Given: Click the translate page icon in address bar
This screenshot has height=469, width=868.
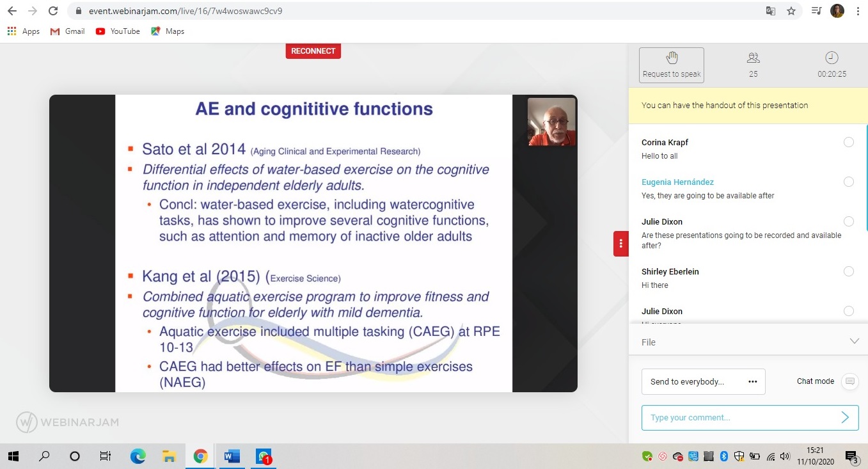Looking at the screenshot, I should pyautogui.click(x=771, y=11).
